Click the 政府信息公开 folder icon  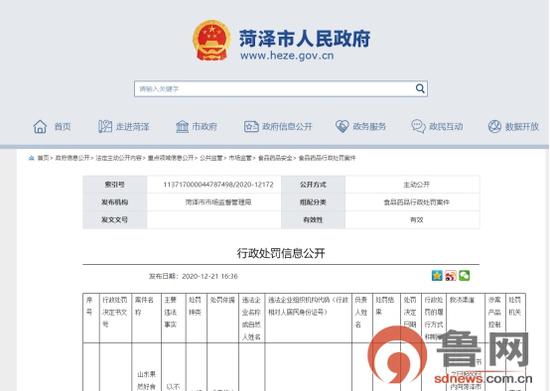(251, 127)
